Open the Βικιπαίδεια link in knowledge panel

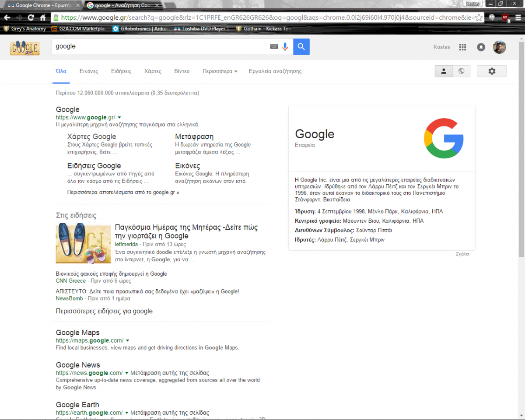coord(337,199)
